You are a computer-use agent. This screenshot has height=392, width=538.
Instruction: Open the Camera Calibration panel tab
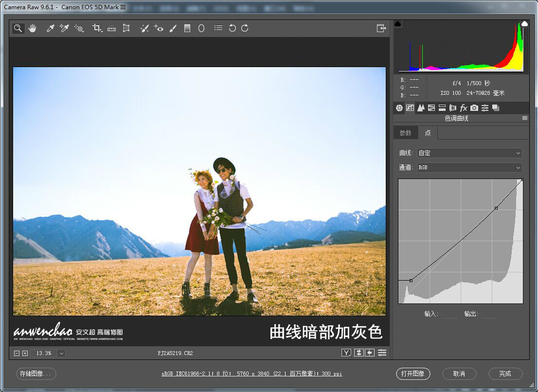pos(474,108)
